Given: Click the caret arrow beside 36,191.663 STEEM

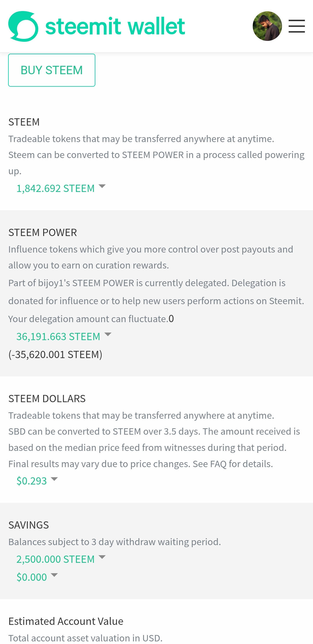Looking at the screenshot, I should coord(108,334).
